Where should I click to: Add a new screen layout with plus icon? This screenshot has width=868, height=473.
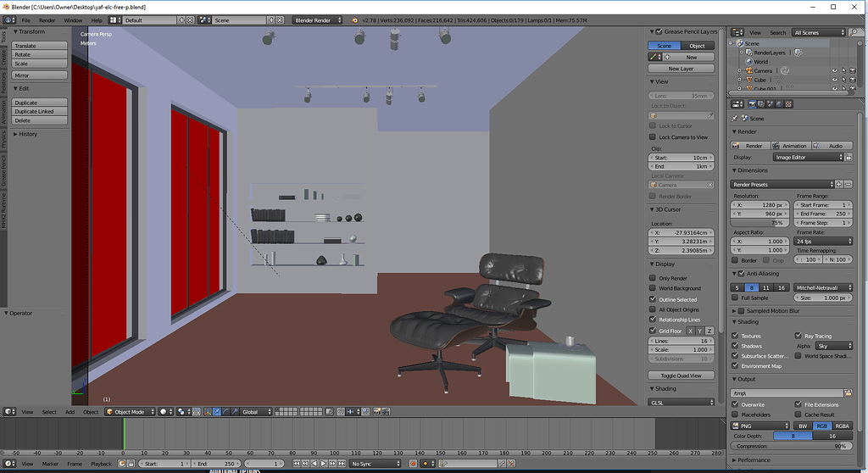point(181,20)
